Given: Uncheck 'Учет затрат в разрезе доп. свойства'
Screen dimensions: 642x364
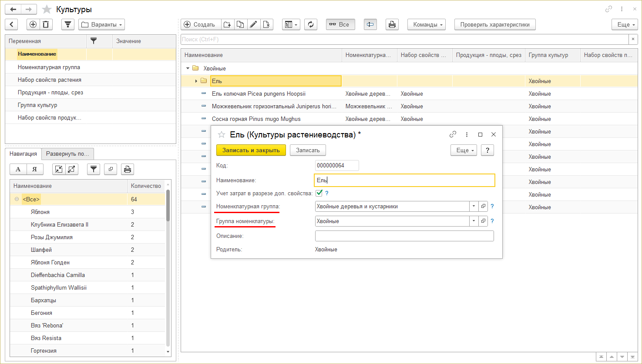Looking at the screenshot, I should pos(319,193).
